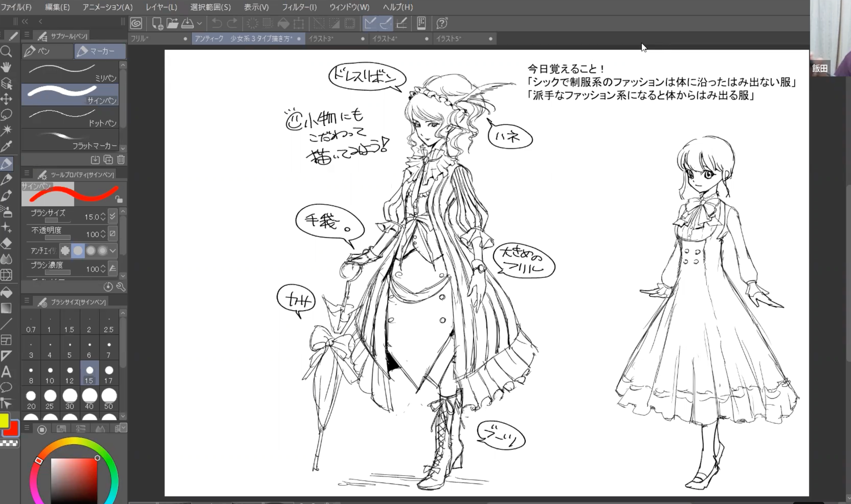Select the weak anti-aliasing option
This screenshot has width=851, height=504.
pyautogui.click(x=78, y=251)
